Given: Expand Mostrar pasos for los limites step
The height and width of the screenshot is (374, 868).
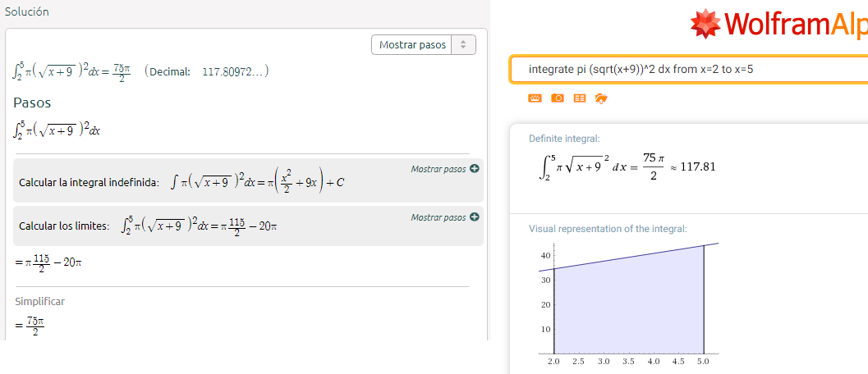Looking at the screenshot, I should pos(439,217).
